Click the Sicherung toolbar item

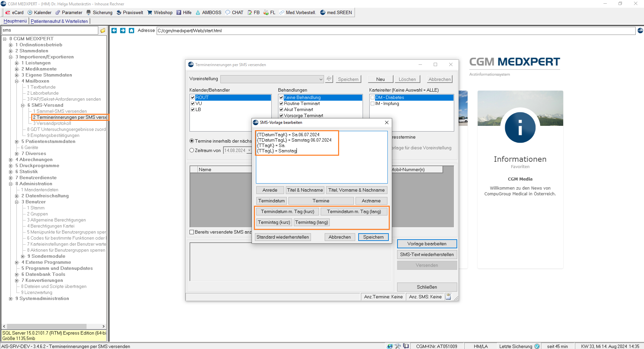point(99,12)
